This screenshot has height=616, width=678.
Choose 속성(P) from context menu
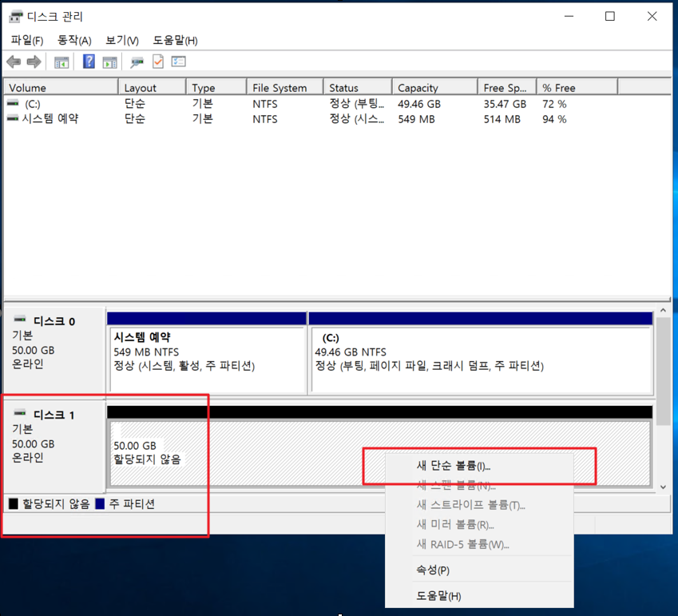479,570
